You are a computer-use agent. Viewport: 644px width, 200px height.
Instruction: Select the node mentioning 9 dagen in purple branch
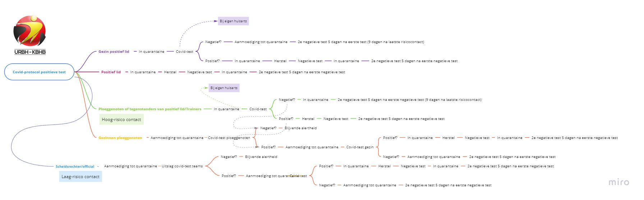pos(361,42)
